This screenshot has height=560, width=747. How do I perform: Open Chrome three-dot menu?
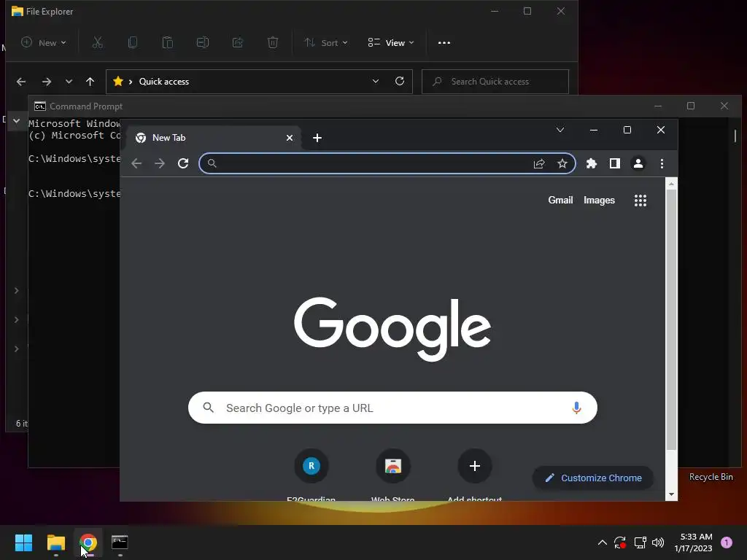tap(662, 163)
